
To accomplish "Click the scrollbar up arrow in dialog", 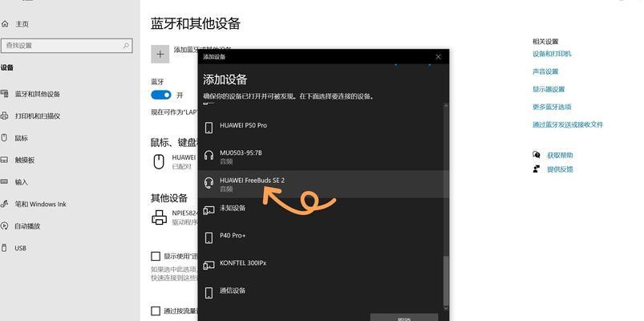I will tap(446, 107).
